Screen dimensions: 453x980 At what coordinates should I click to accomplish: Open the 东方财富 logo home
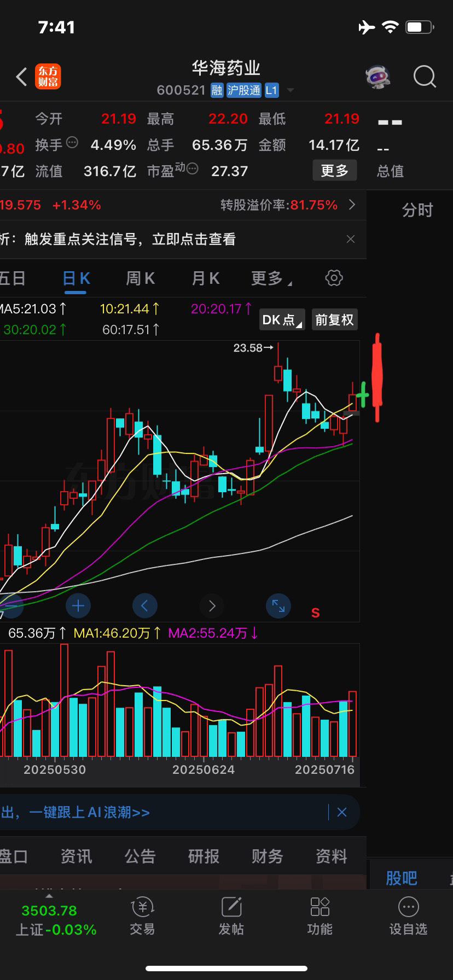[x=48, y=77]
